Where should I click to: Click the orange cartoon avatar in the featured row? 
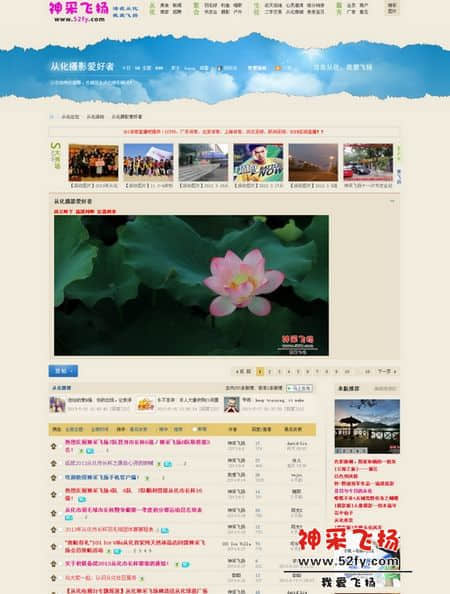click(146, 405)
